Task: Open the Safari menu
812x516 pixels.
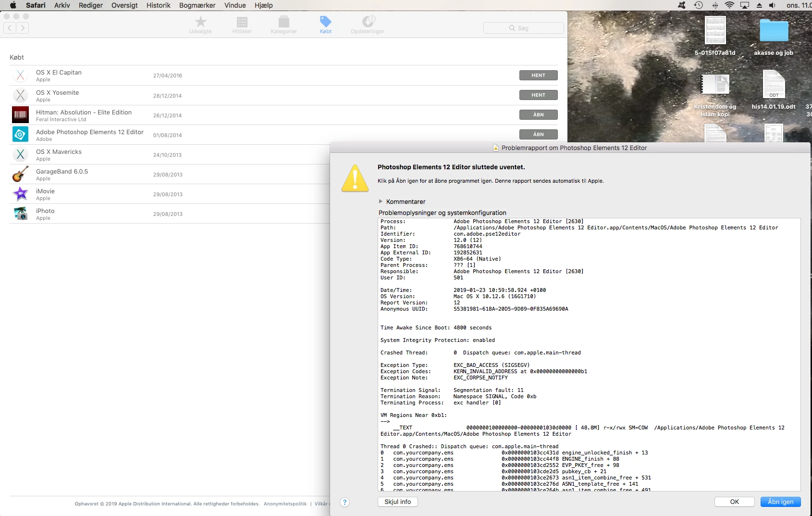Action: point(36,5)
